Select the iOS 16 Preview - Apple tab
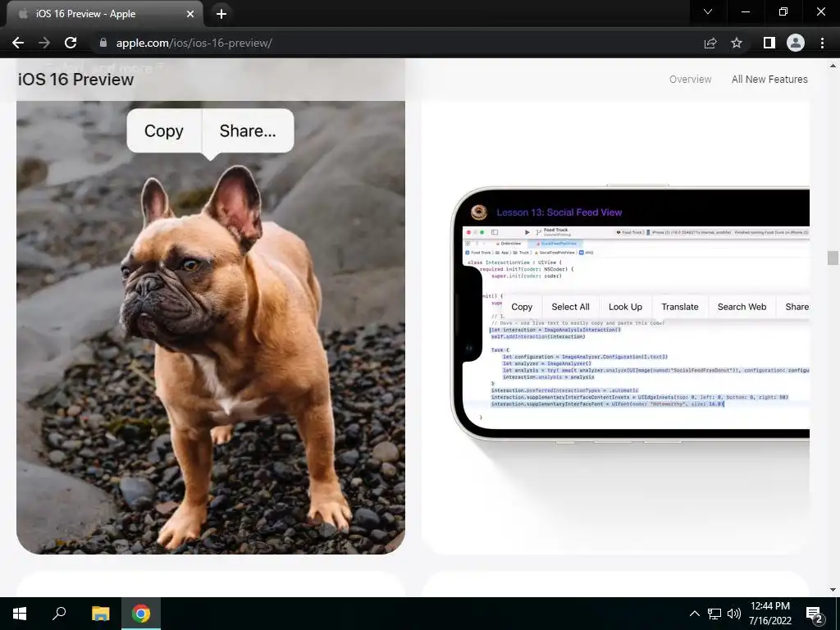The image size is (840, 630). [x=104, y=14]
